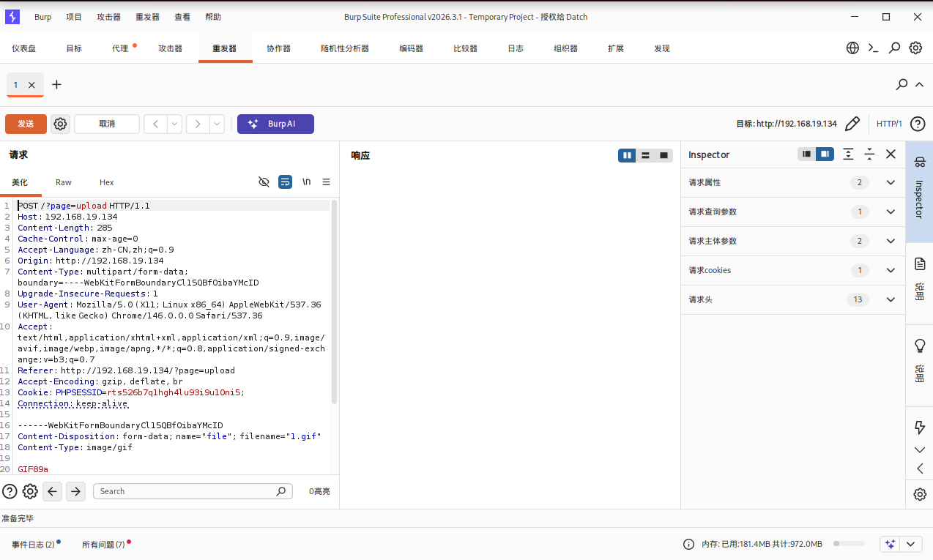Open the forward history dropdown arrow
The image size is (933, 560).
coord(217,124)
